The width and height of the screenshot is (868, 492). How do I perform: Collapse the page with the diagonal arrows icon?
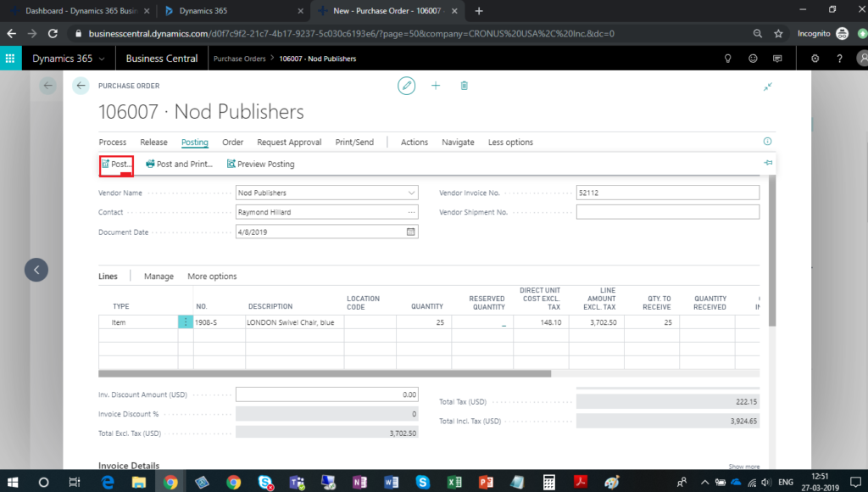click(768, 87)
